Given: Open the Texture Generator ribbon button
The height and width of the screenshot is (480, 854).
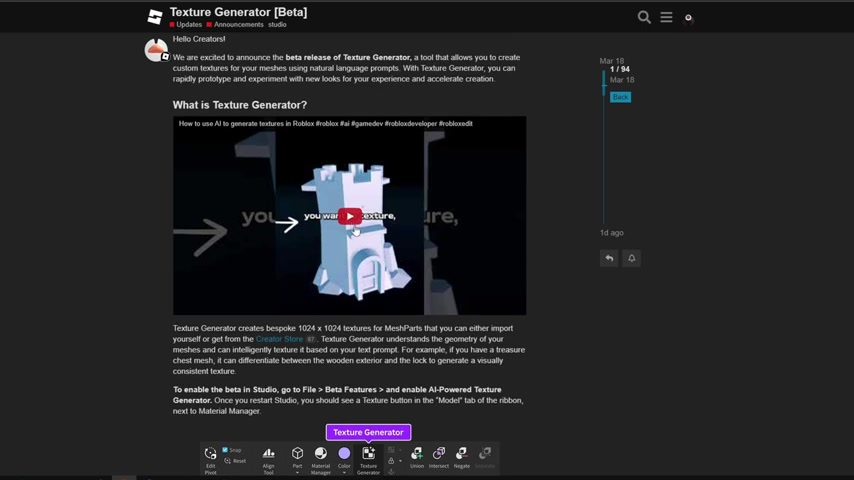Looking at the screenshot, I should click(368, 460).
